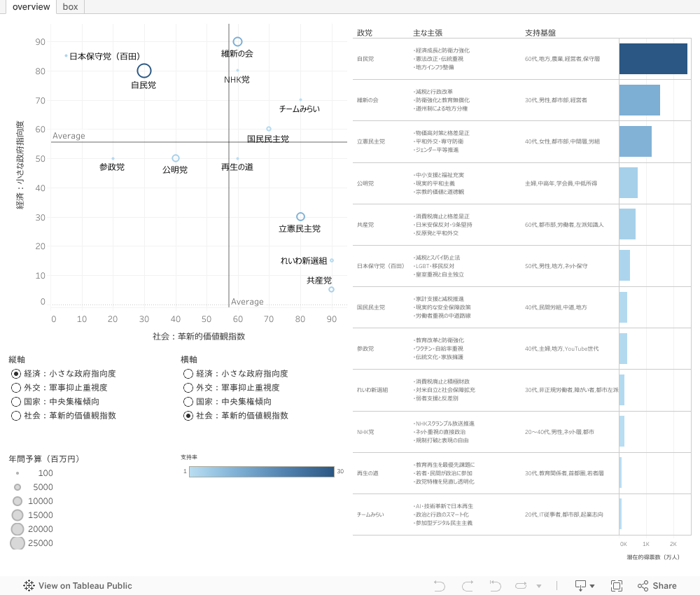Viewport: 700px width, 595px height.
Task: Highlight the 25000 size legend item
Action: click(31, 542)
